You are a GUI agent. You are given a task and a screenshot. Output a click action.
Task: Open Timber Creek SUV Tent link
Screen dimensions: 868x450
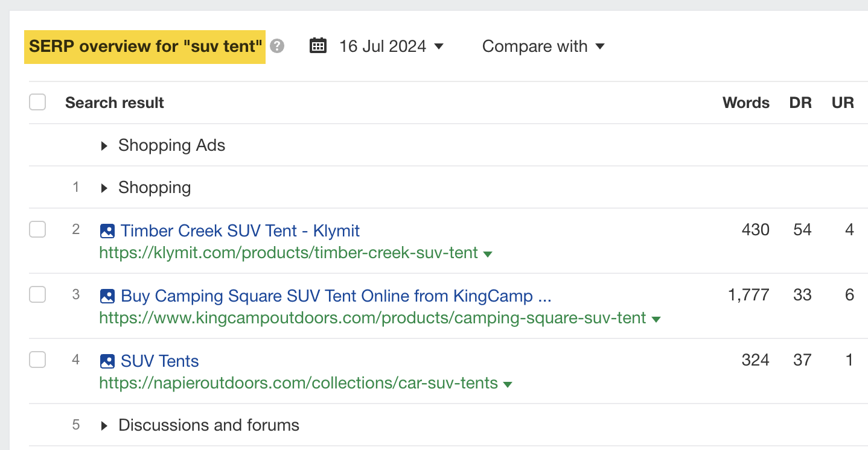click(x=240, y=230)
